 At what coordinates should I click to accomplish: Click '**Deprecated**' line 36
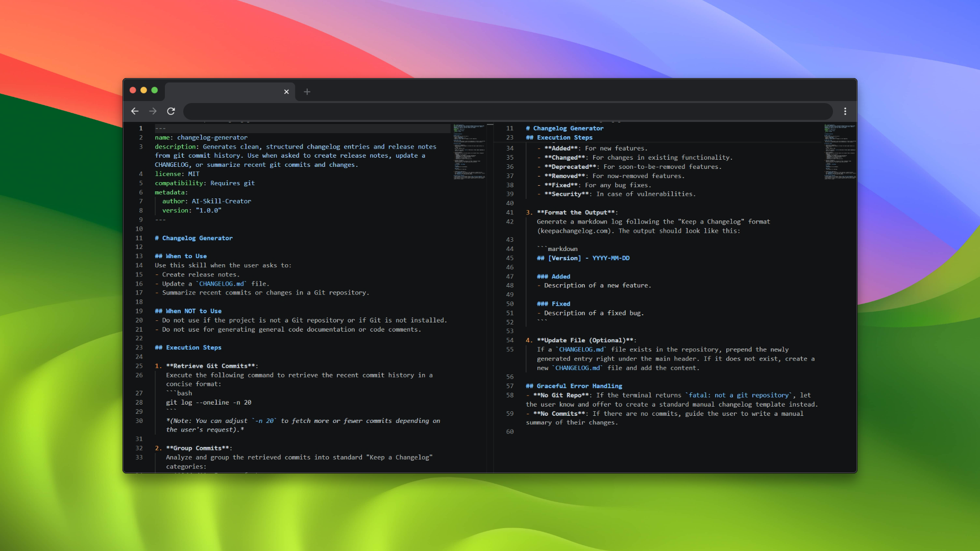tap(629, 167)
